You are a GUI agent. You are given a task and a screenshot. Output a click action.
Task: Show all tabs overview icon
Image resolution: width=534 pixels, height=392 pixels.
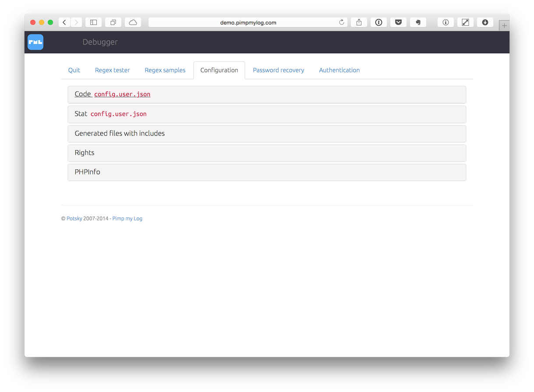click(113, 22)
